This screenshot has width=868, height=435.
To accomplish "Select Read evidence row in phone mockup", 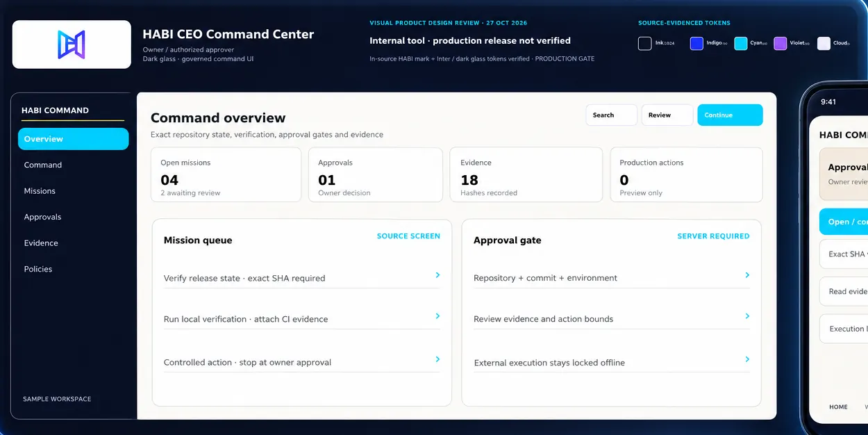I will 844,292.
